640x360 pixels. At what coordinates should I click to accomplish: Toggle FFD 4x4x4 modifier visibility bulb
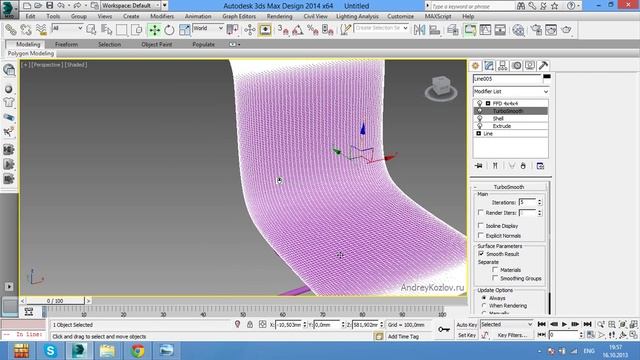(480, 104)
